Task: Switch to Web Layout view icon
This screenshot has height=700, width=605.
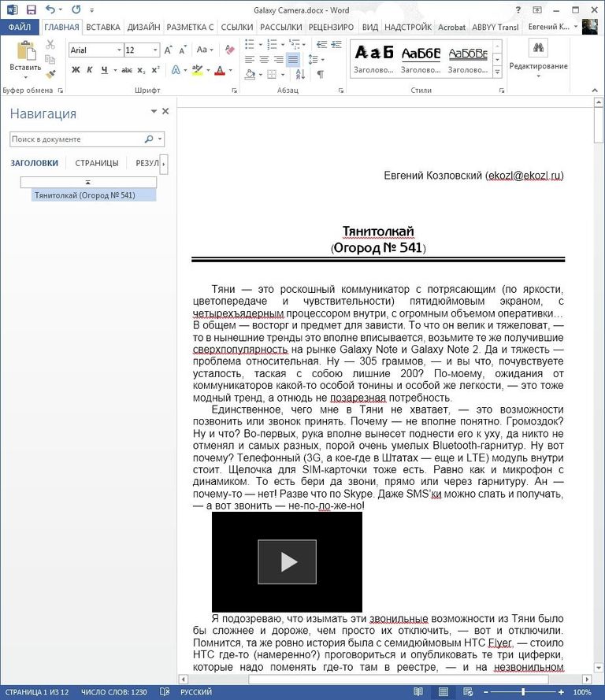Action: pyautogui.click(x=468, y=692)
